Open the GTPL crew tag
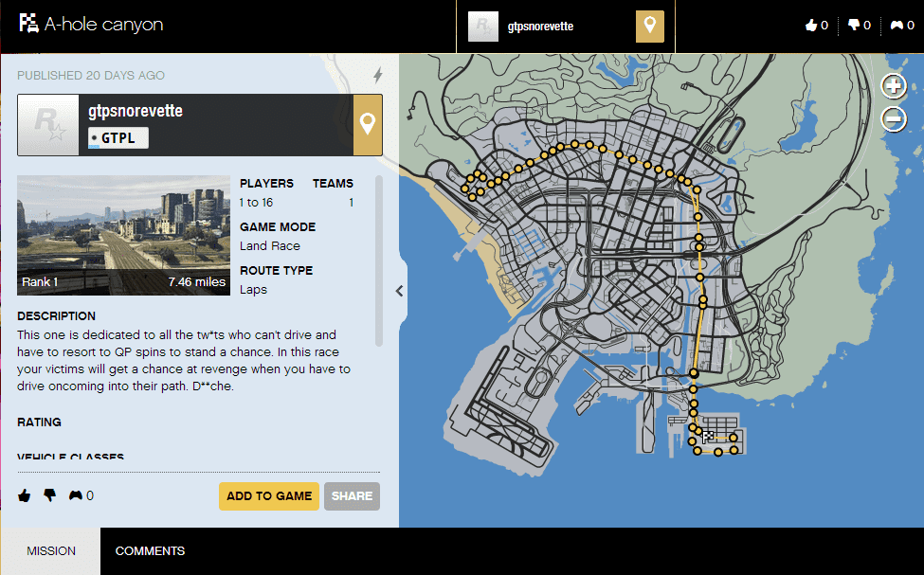 click(118, 138)
